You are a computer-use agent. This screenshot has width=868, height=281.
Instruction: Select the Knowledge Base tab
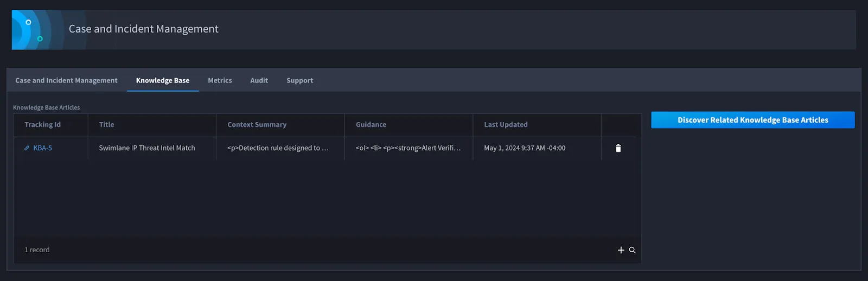(163, 80)
